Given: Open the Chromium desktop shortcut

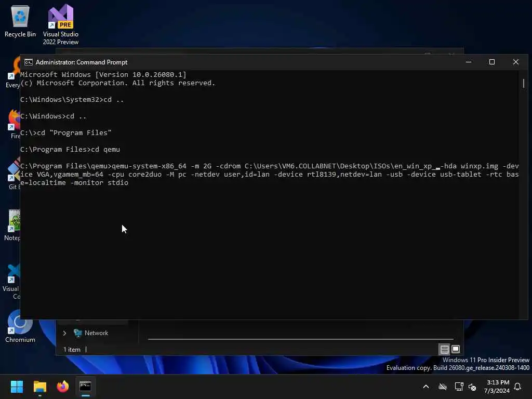Looking at the screenshot, I should tap(20, 326).
